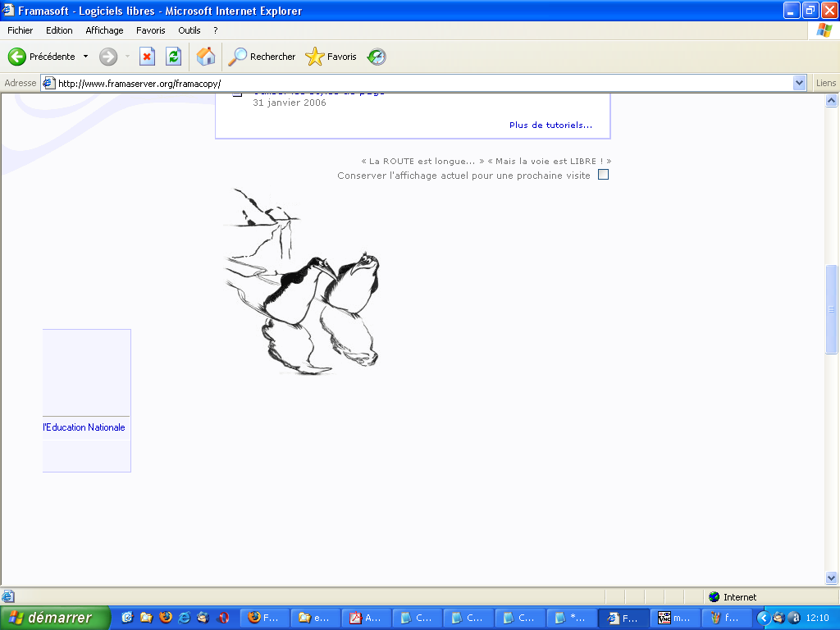
Task: Tick the 'Conserver l'affichage actuel' checkbox
Action: [603, 175]
